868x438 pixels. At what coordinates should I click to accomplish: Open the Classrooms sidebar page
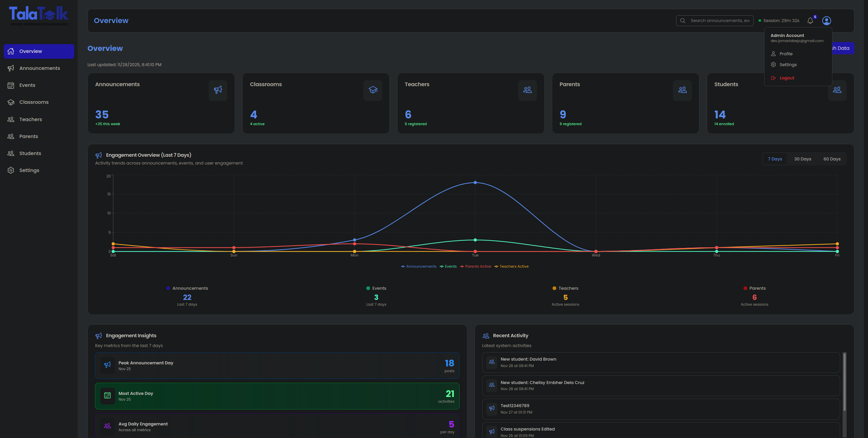click(x=34, y=102)
